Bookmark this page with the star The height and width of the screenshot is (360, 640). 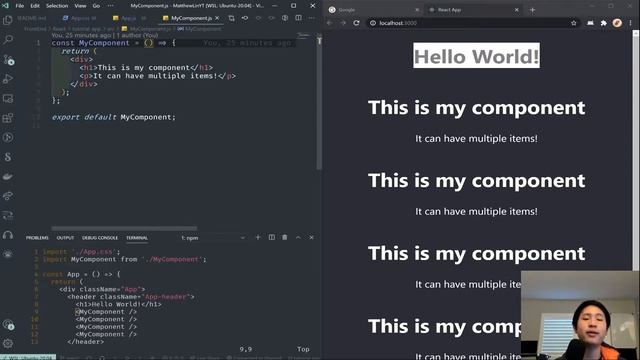point(573,23)
